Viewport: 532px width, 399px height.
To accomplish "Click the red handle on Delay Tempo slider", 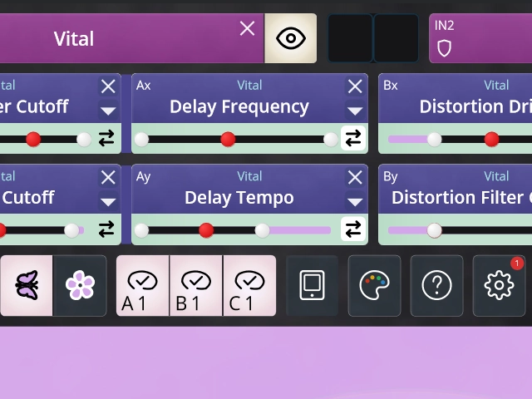I will (x=206, y=230).
